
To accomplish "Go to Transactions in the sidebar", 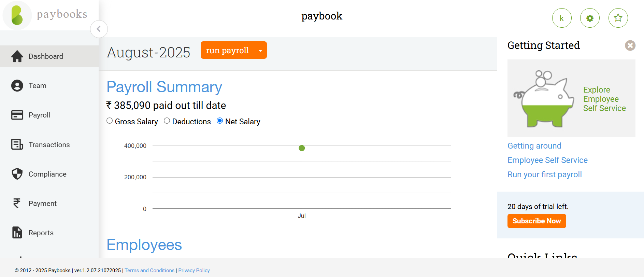I will click(x=49, y=145).
